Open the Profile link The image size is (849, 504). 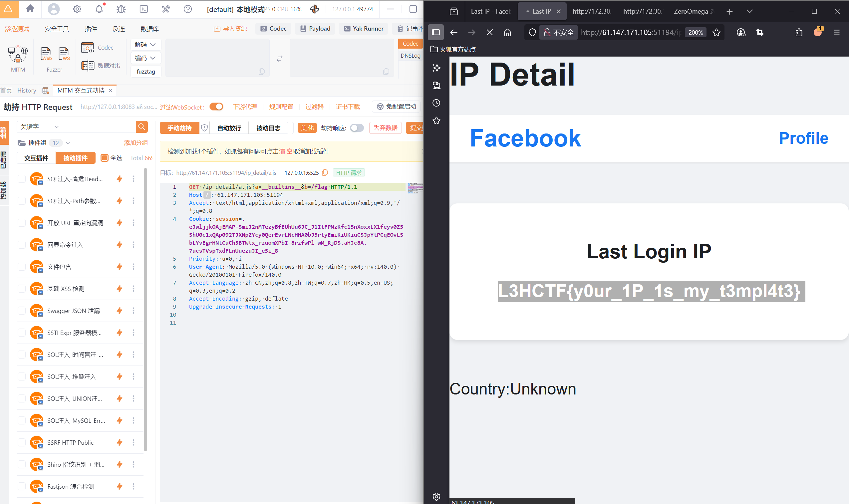pos(803,138)
